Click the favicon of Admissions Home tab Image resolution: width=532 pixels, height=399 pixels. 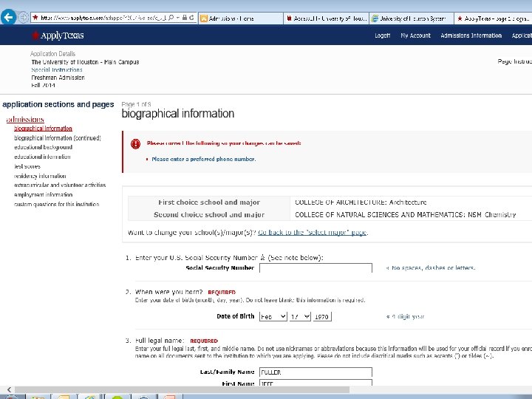[204, 18]
